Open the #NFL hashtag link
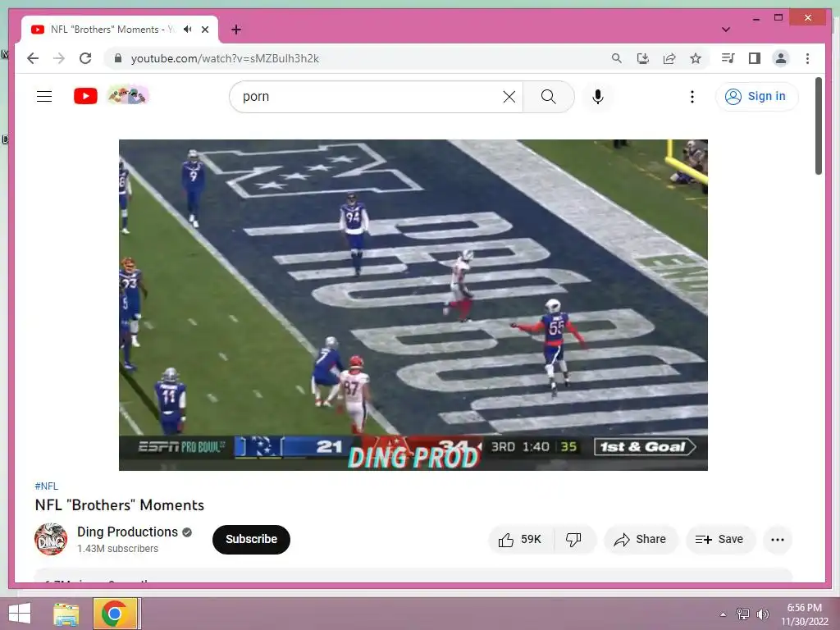The height and width of the screenshot is (630, 840). tap(47, 486)
